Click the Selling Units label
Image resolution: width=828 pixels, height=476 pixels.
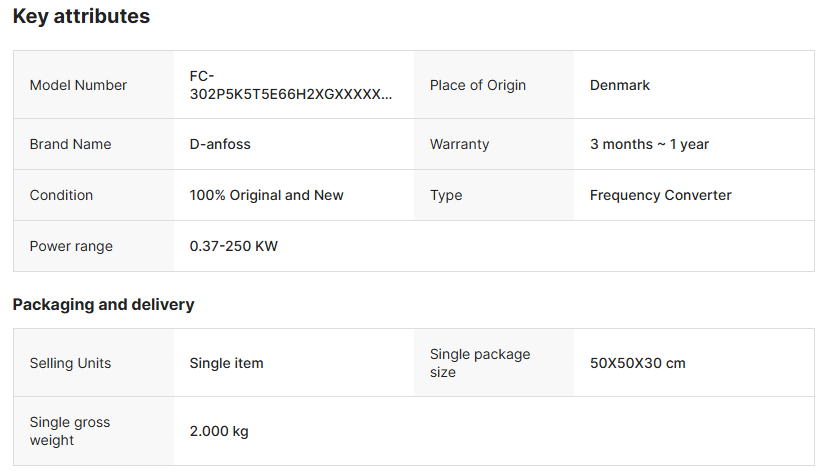pos(70,364)
